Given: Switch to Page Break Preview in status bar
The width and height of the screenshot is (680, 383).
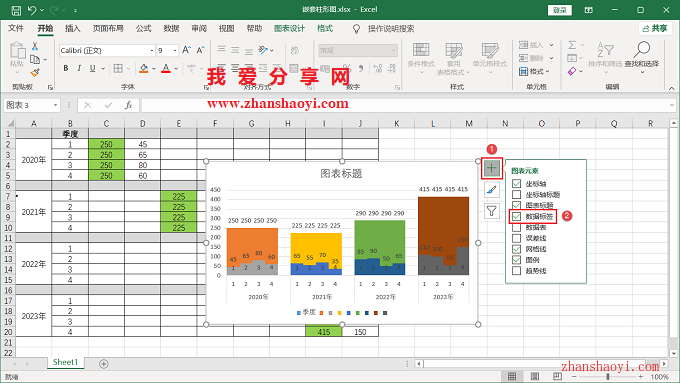Looking at the screenshot, I should pyautogui.click(x=557, y=376).
